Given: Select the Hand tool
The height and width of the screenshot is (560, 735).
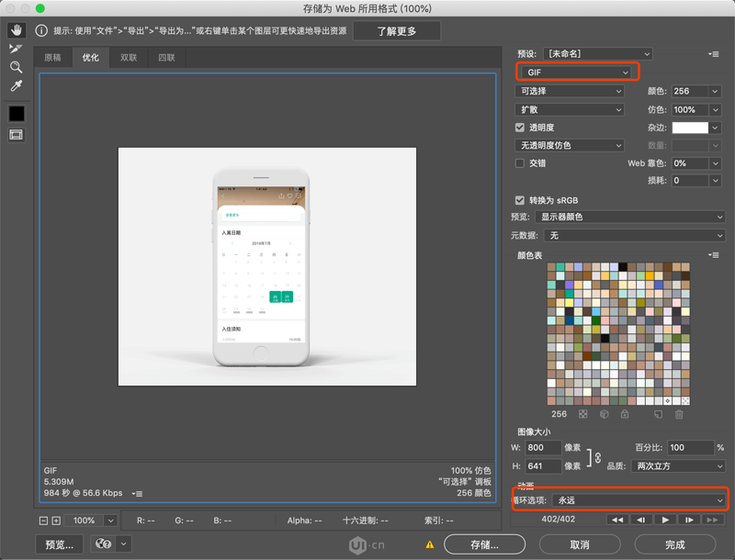Looking at the screenshot, I should (17, 30).
